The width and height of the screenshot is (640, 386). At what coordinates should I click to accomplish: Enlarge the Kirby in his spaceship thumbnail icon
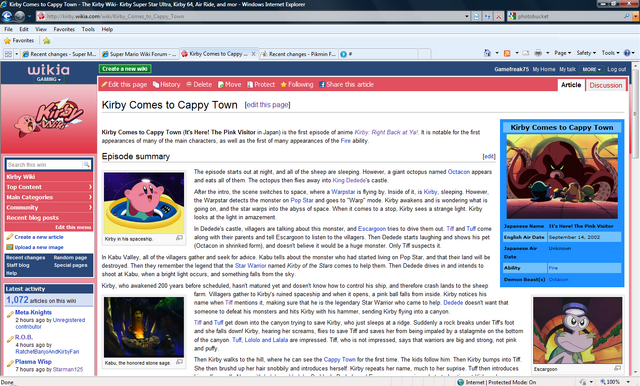click(179, 238)
